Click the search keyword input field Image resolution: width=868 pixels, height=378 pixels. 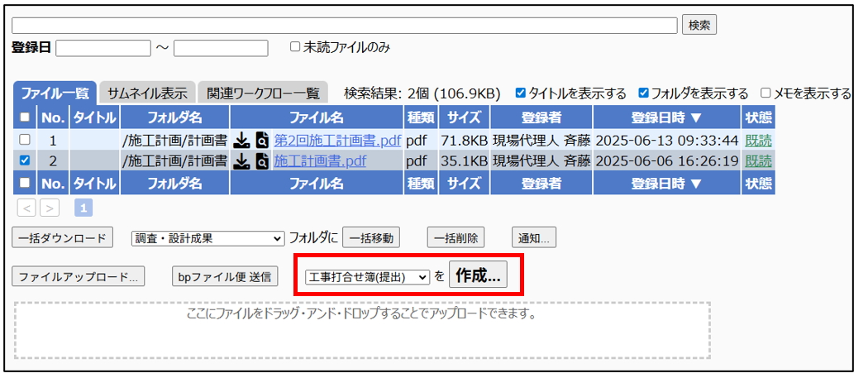point(344,25)
